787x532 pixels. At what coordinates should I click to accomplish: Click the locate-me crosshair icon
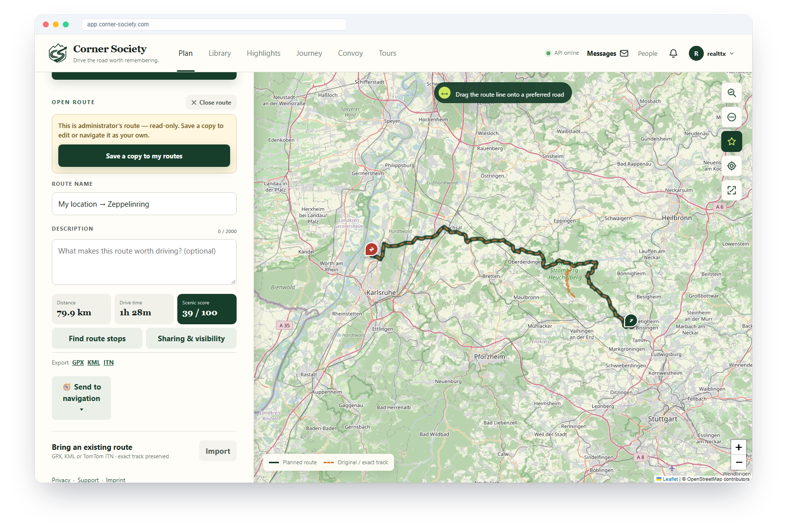(x=732, y=166)
